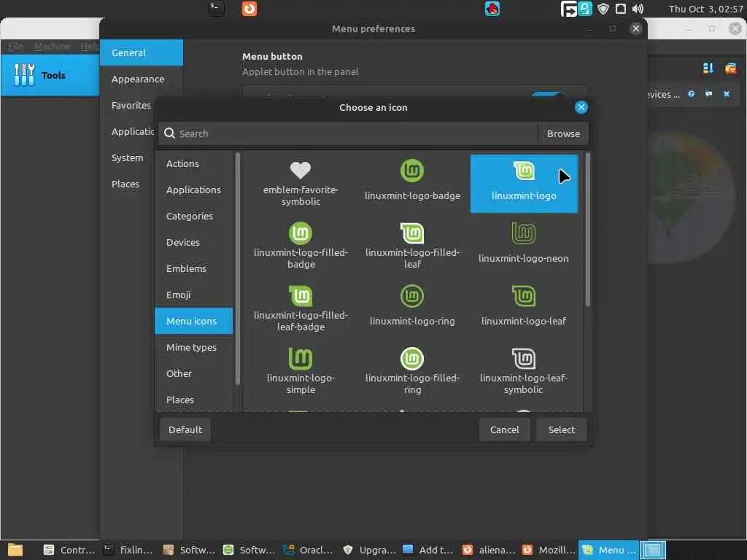This screenshot has width=747, height=560.
Task: Open the Machine menu in VirtualBox
Action: click(52, 46)
